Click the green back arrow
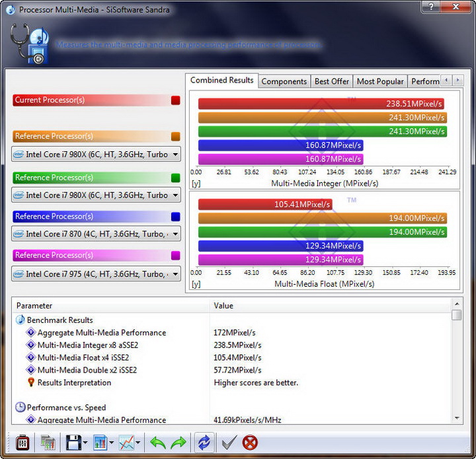 click(158, 443)
